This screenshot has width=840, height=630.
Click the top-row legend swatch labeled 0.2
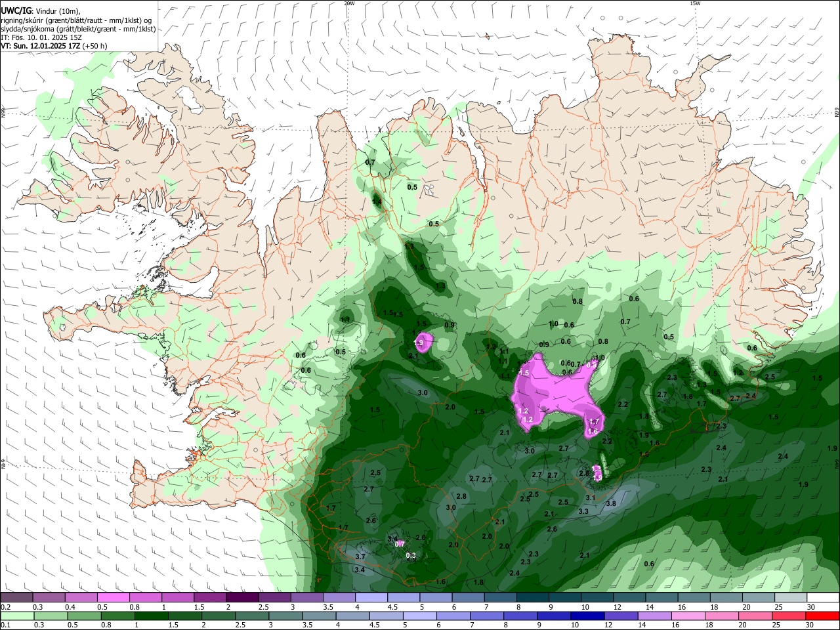click(16, 597)
